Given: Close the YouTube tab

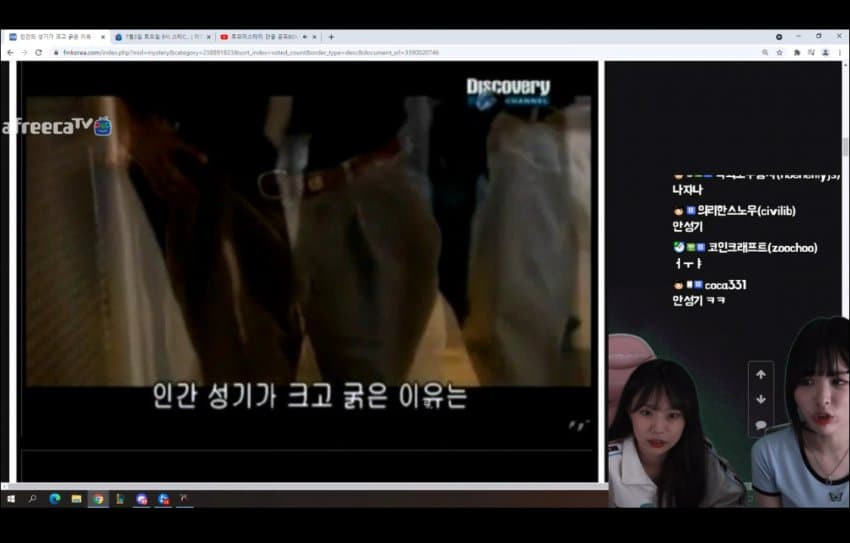Looking at the screenshot, I should click(x=314, y=37).
